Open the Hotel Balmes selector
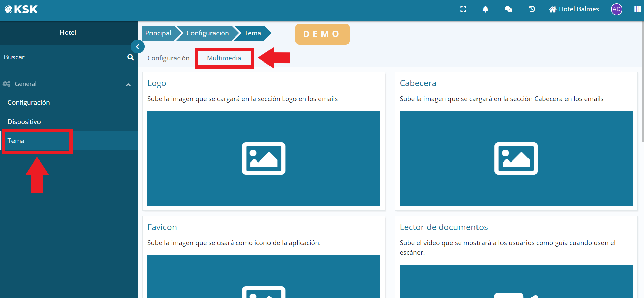Image resolution: width=644 pixels, height=298 pixels. click(x=574, y=9)
